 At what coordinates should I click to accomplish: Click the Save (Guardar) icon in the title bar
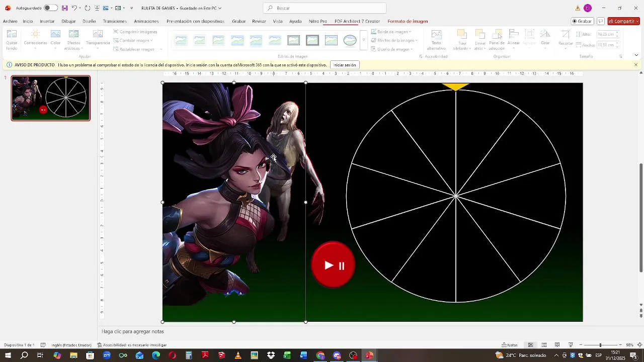click(64, 8)
